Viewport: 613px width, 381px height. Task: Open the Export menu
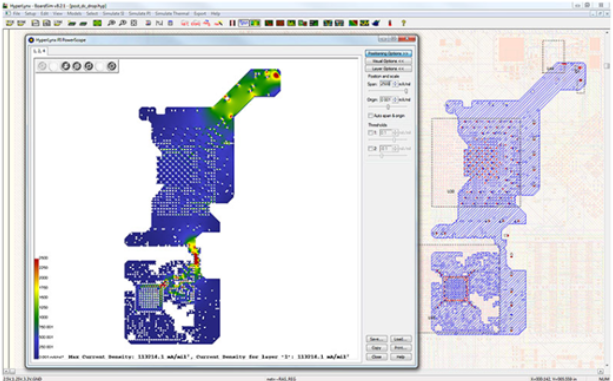200,13
